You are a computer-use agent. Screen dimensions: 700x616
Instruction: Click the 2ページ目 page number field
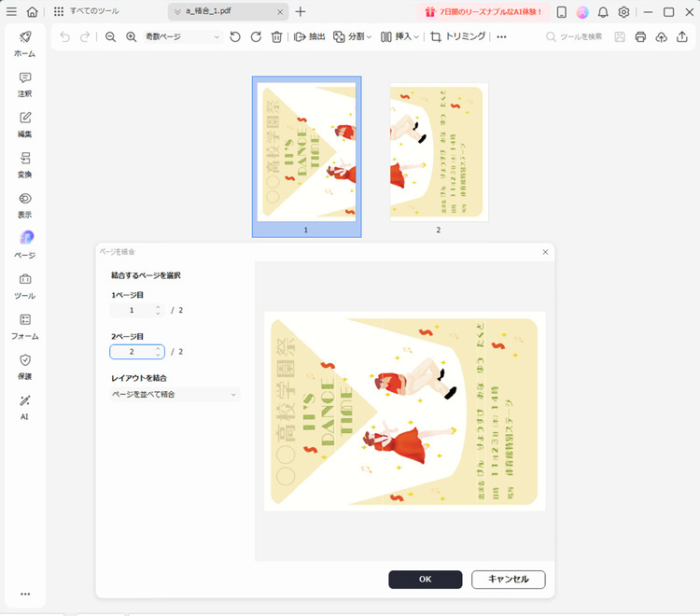click(x=132, y=352)
